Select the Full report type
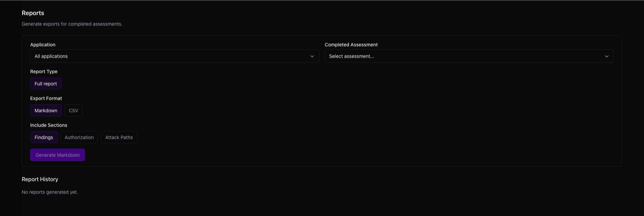The width and height of the screenshot is (644, 216). [x=46, y=84]
